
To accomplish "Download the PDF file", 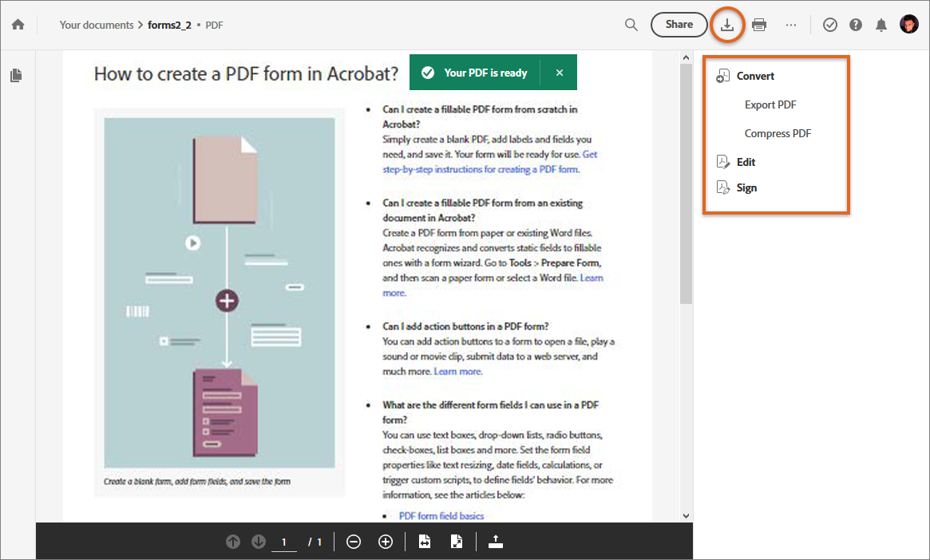I will coord(727,25).
